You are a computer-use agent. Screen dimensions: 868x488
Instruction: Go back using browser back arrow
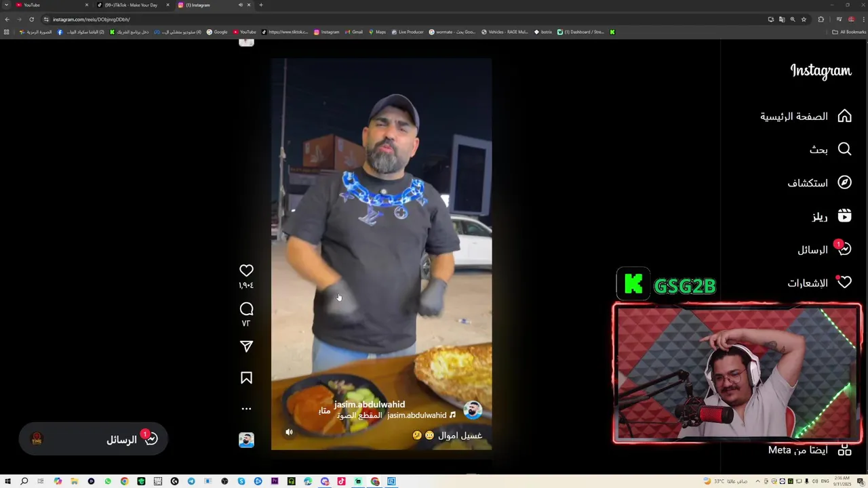point(7,19)
